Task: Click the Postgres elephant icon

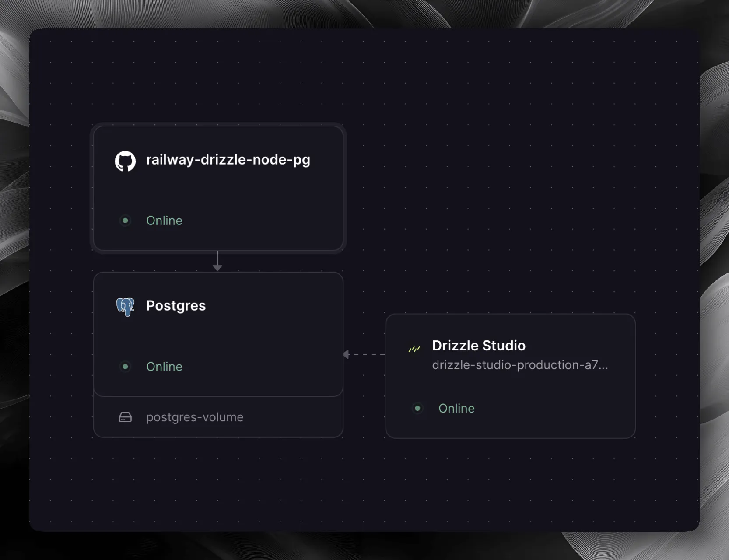Action: point(125,307)
